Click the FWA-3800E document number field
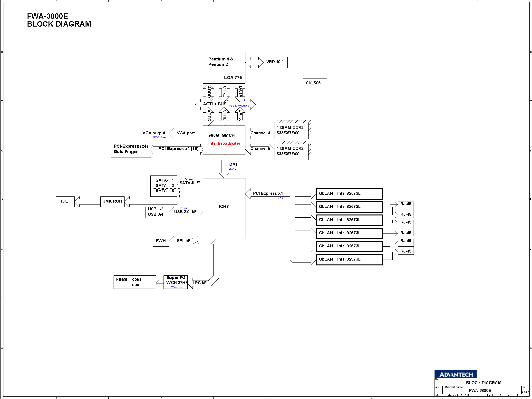Screen dimensions: 532x399 point(480,390)
